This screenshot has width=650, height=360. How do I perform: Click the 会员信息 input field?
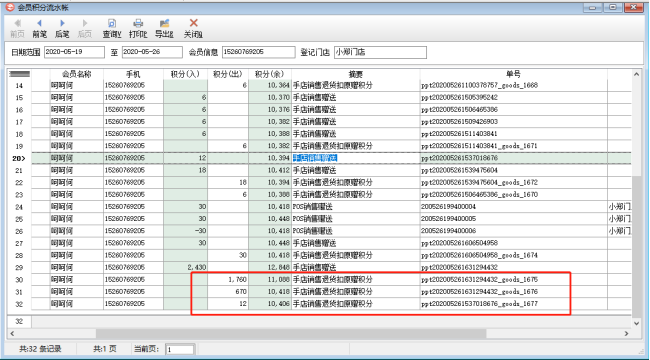[x=259, y=52]
